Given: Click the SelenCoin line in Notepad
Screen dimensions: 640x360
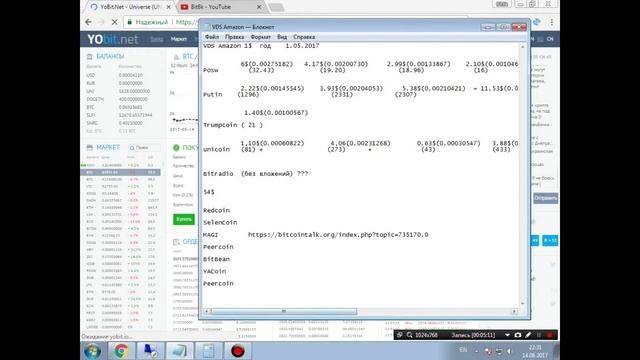Looking at the screenshot, I should click(220, 222).
